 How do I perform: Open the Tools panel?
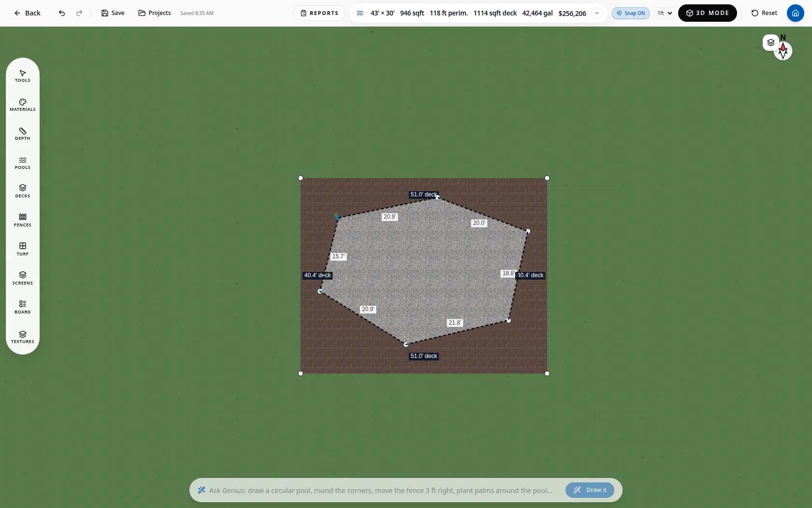coord(23,76)
